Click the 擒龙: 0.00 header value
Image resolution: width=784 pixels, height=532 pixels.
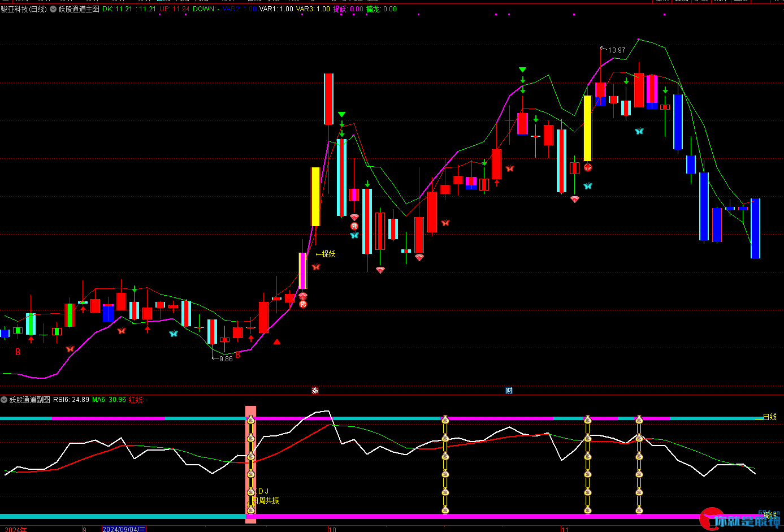pyautogui.click(x=382, y=9)
